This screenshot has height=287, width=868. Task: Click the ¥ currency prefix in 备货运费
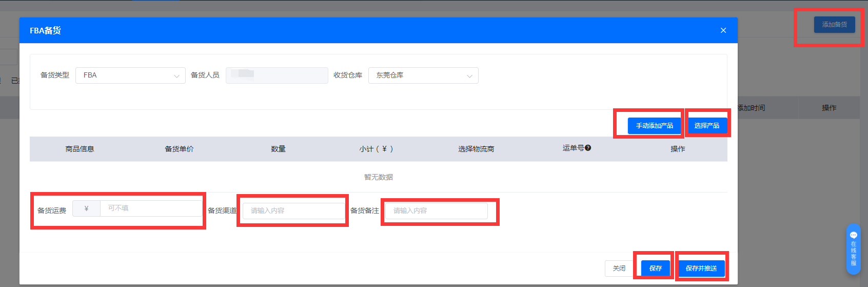(86, 208)
